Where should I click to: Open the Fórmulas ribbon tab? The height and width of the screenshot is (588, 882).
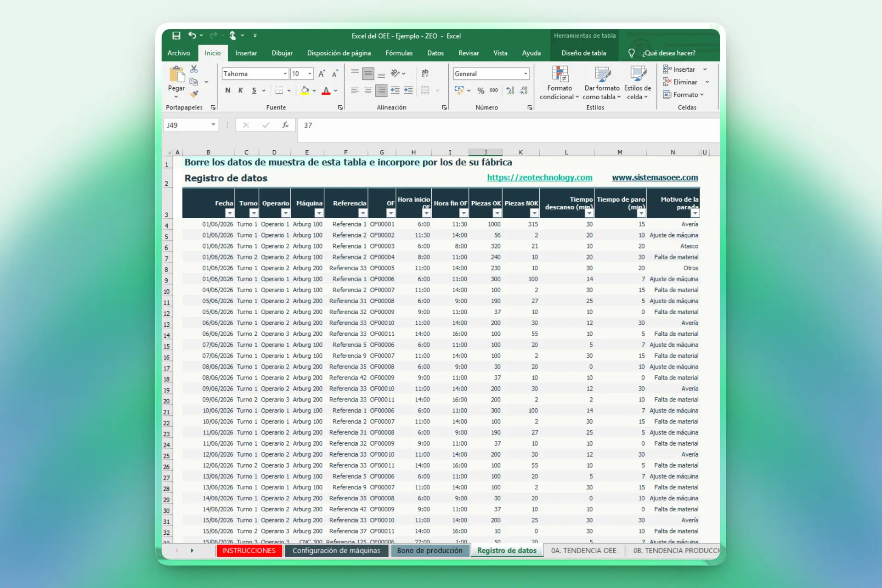[399, 53]
